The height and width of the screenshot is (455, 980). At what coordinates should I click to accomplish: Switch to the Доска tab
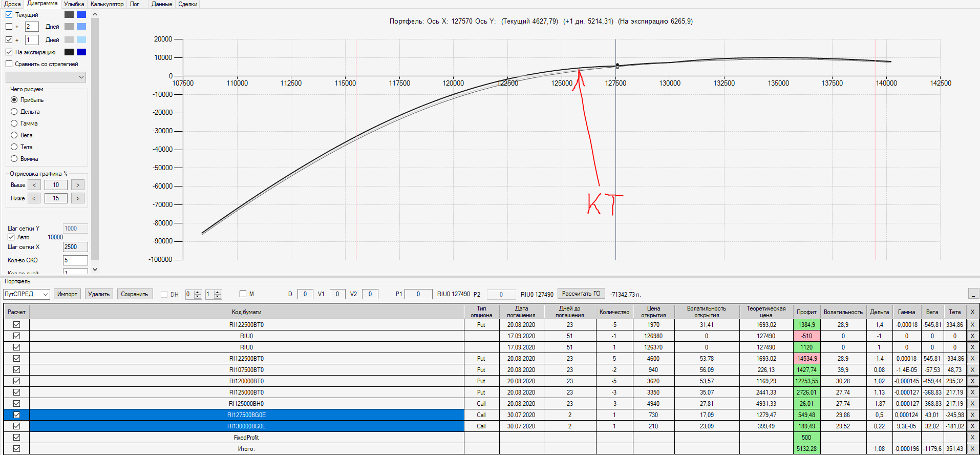tap(12, 4)
